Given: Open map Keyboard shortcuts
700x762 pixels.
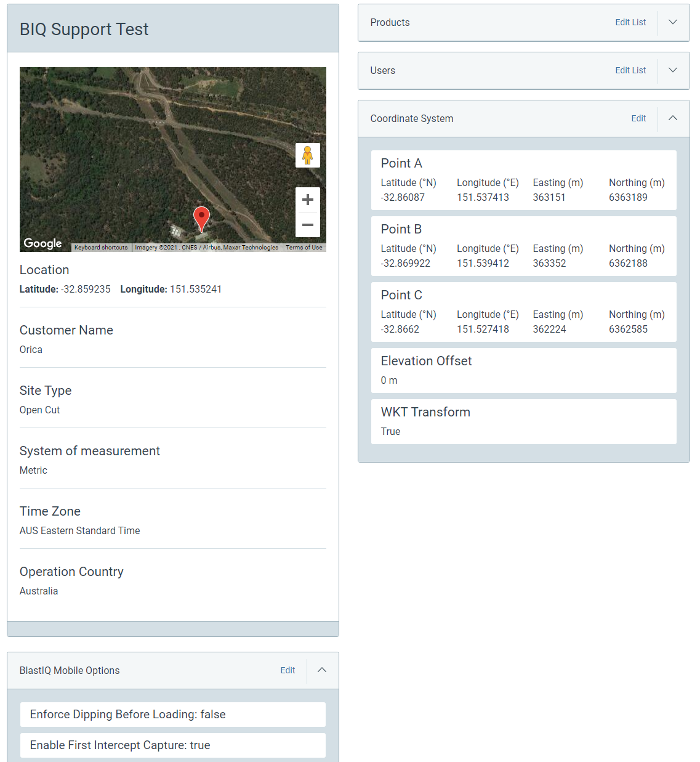Looking at the screenshot, I should point(101,248).
